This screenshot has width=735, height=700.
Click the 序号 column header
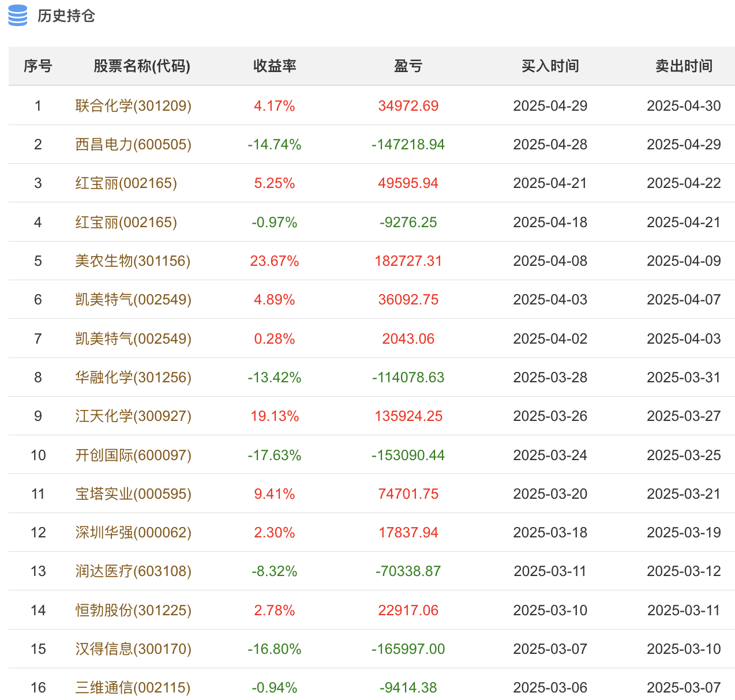pos(38,66)
